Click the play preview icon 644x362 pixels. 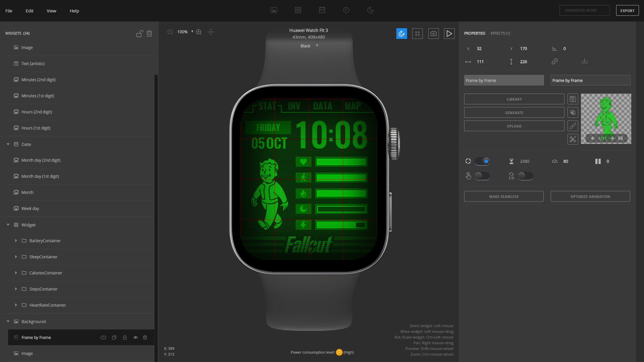point(449,34)
